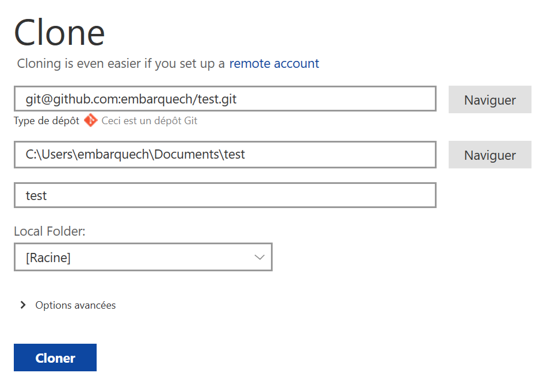Click Naviguer next to the destination path
This screenshot has width=543, height=392.
point(490,155)
